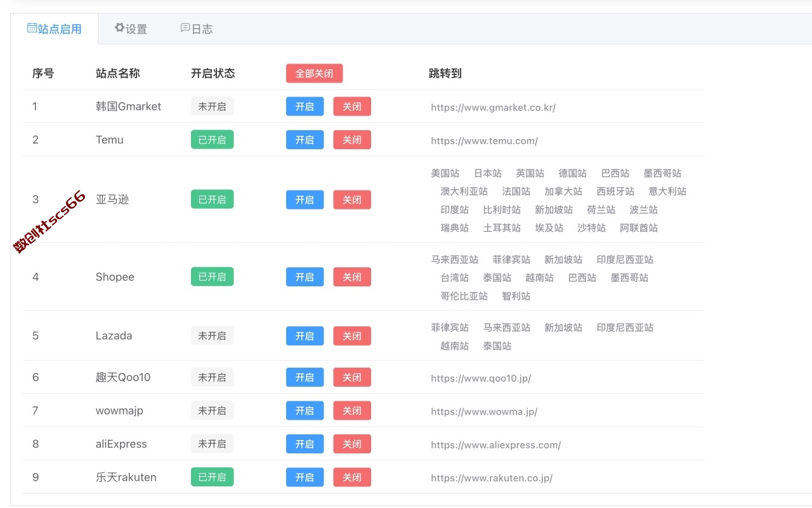The height and width of the screenshot is (508, 812).
Task: Click 开启 in the Lazada row
Action: pos(305,336)
